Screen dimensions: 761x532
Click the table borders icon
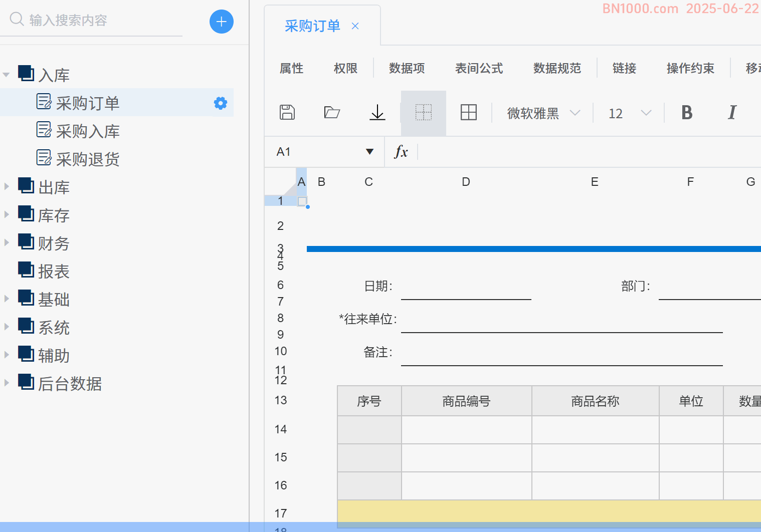[469, 112]
